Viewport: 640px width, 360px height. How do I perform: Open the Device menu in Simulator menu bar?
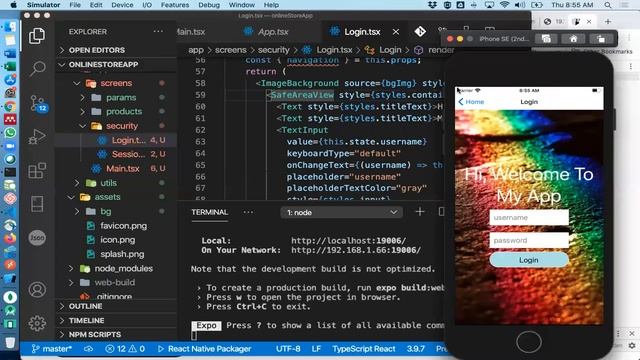coord(122,5)
